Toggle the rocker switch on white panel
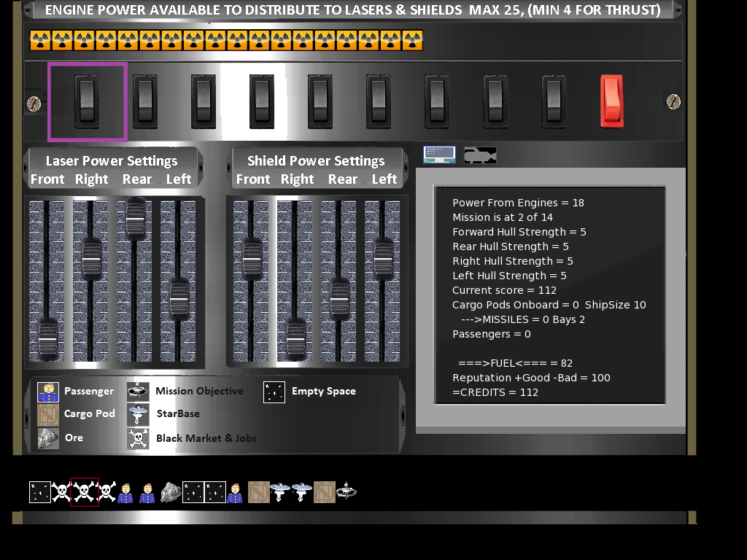This screenshot has height=560, width=747. [262, 101]
